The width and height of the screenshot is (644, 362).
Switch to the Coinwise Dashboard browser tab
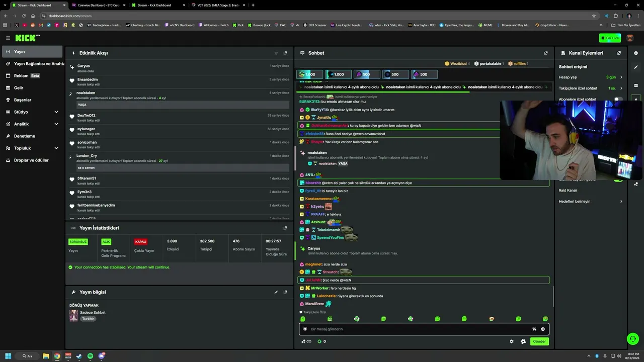coord(98,5)
